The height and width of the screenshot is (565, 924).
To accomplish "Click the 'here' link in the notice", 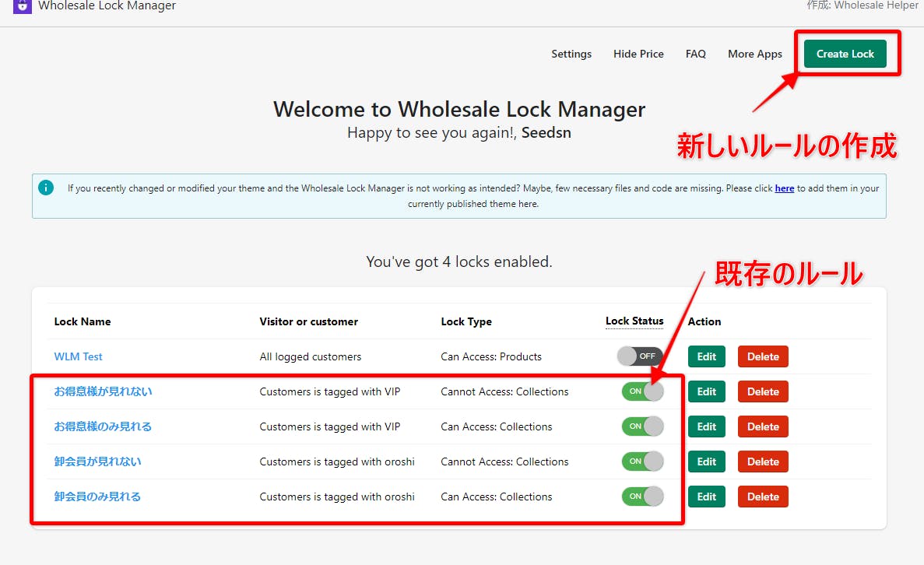I will (x=785, y=188).
